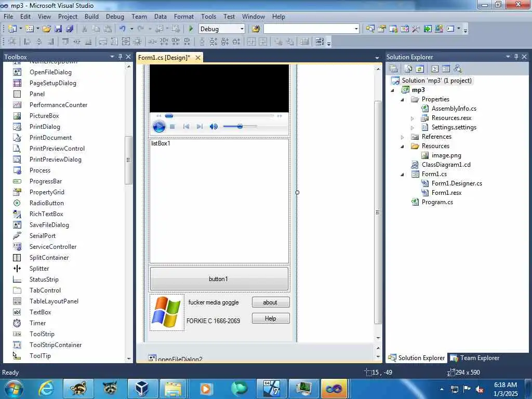Click the Save icon in the toolbar
The image size is (532, 399).
[58, 29]
